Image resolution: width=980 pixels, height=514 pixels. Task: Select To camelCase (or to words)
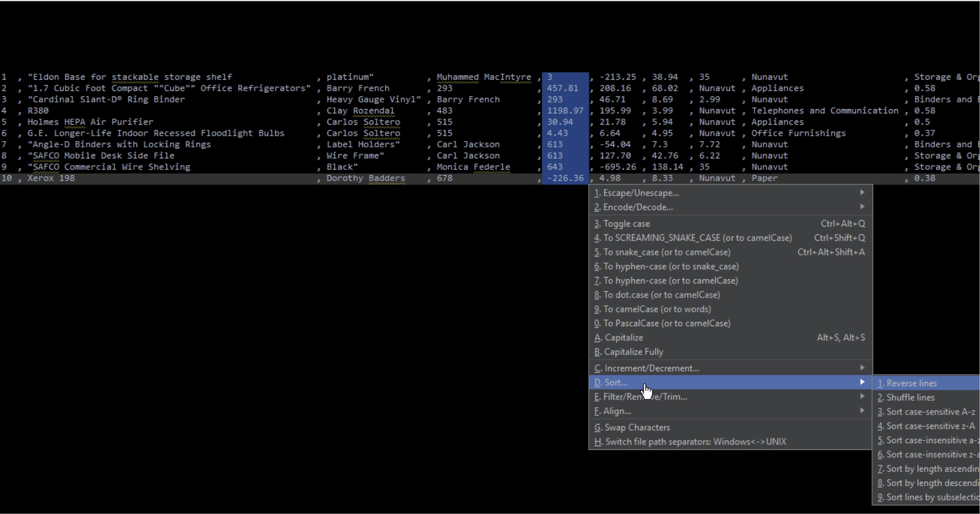pyautogui.click(x=730, y=309)
